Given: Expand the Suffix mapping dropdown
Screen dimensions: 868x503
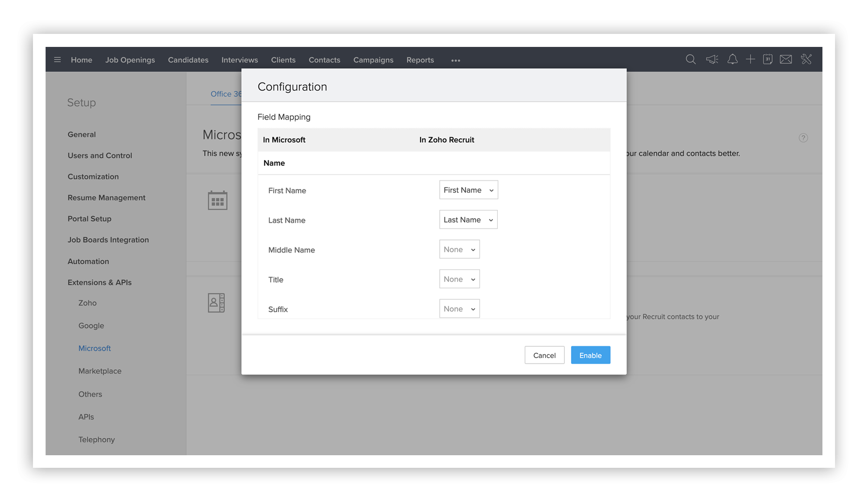Looking at the screenshot, I should coord(459,309).
